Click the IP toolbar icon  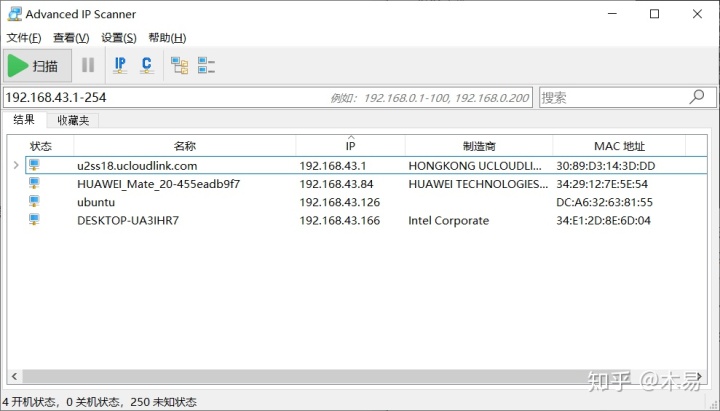pos(120,65)
